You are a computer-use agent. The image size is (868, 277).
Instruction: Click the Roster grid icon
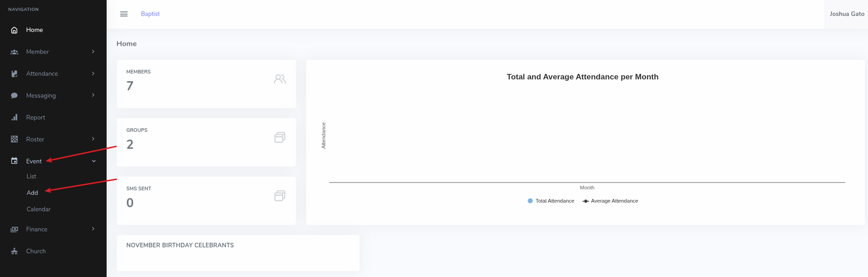tap(14, 140)
